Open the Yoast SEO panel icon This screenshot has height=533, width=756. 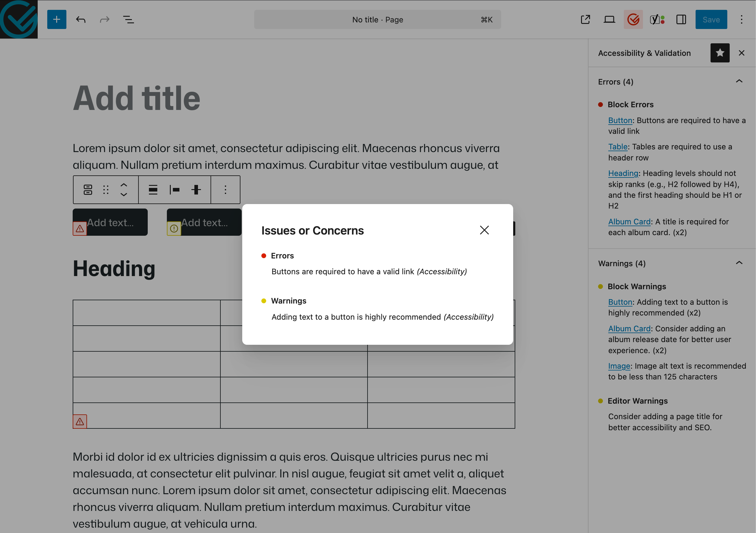pyautogui.click(x=657, y=19)
